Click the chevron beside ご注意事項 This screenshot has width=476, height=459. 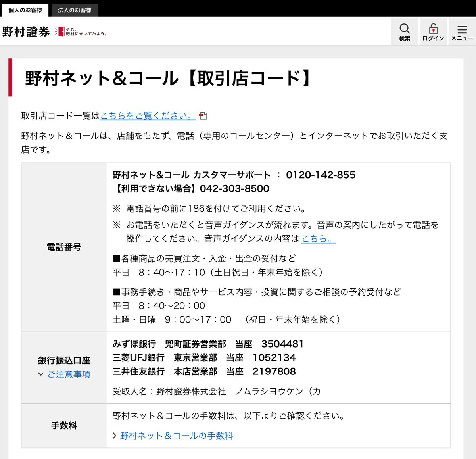(x=40, y=374)
